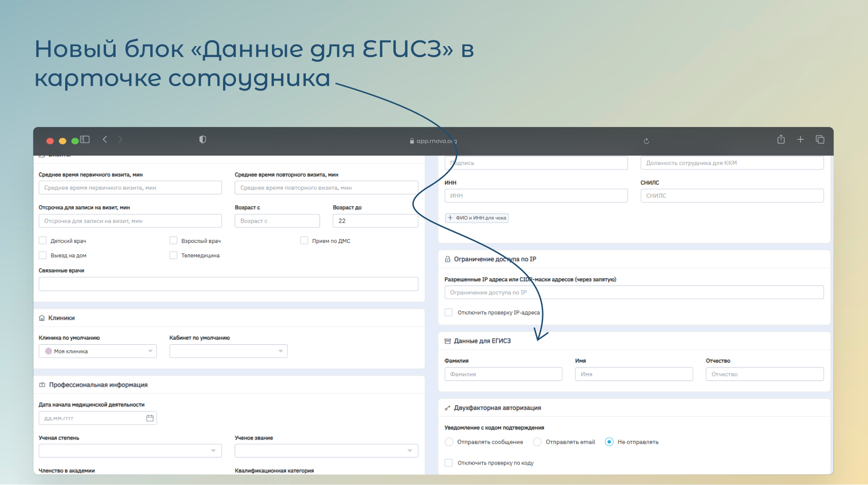Reload the page with refresh icon
This screenshot has width=868, height=485.
(x=646, y=141)
